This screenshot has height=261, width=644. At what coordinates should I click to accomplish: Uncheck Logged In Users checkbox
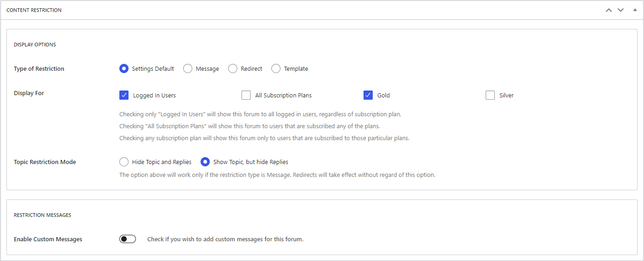tap(123, 95)
